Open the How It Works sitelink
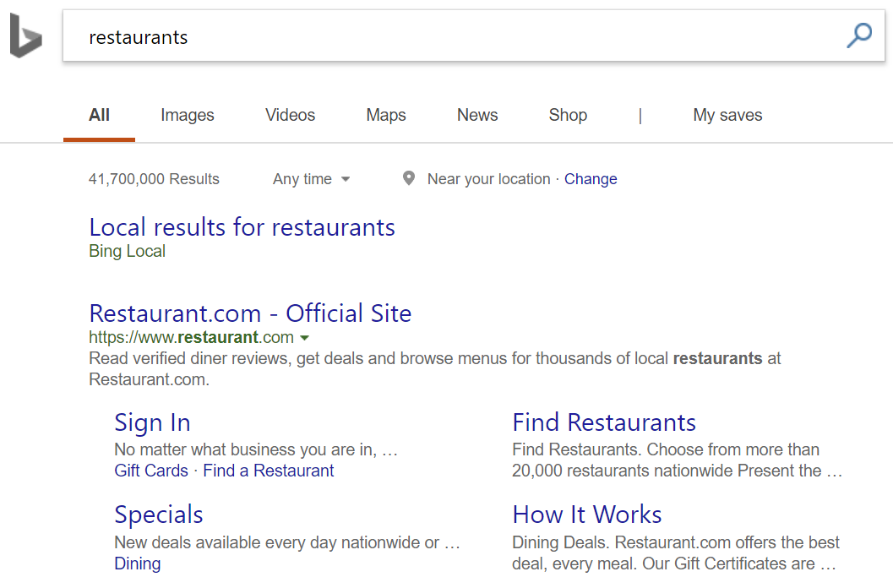The height and width of the screenshot is (588, 893). (586, 514)
